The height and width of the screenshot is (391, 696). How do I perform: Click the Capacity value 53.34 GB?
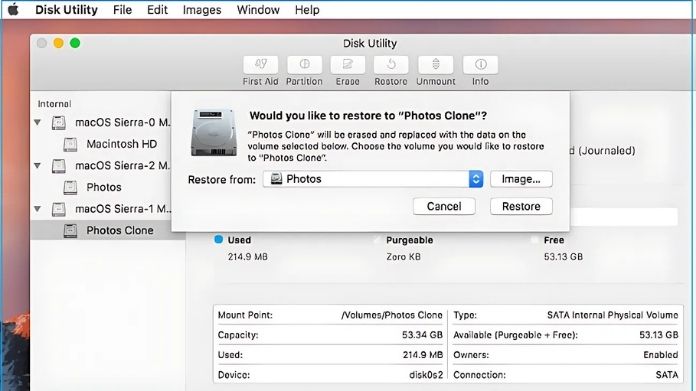[x=422, y=335]
